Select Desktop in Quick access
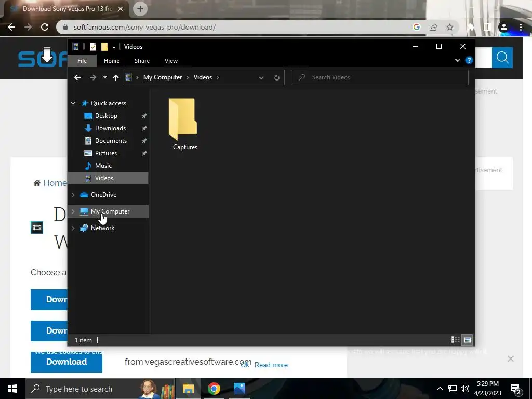Screen dimensions: 532x399 tap(106, 116)
